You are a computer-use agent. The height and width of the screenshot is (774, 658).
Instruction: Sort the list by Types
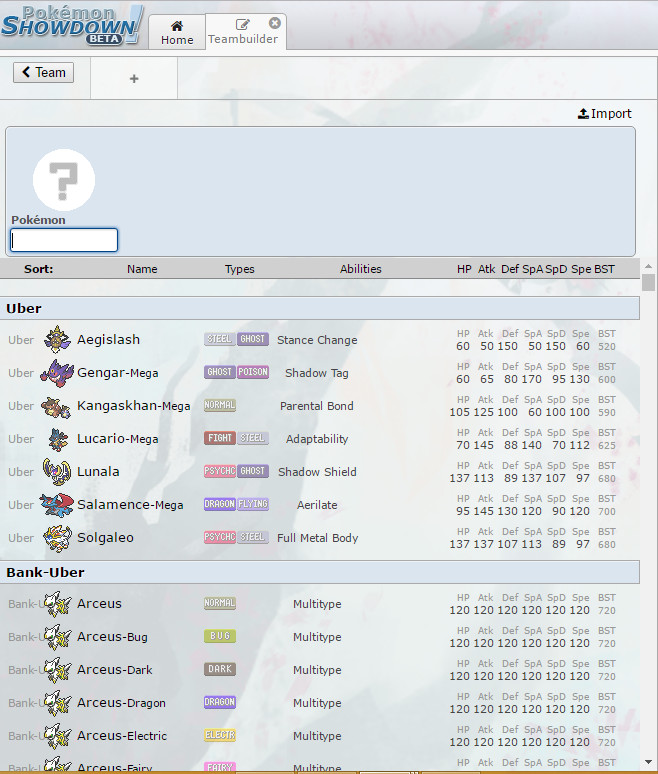click(x=240, y=269)
